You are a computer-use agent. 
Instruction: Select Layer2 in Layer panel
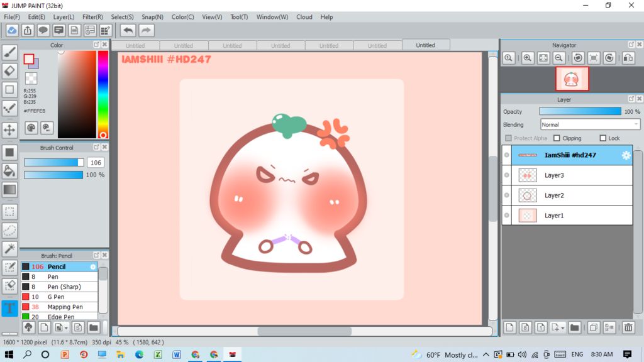[x=572, y=195]
